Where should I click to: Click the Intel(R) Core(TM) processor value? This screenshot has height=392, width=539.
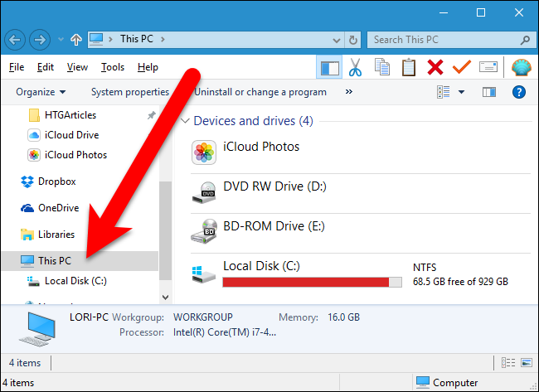[x=225, y=332]
